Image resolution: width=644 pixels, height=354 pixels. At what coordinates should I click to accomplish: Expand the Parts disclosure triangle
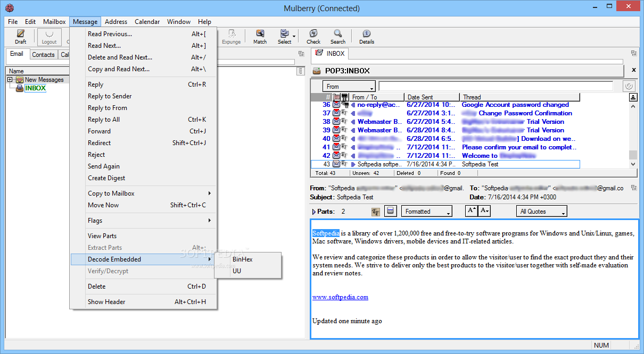pos(314,212)
